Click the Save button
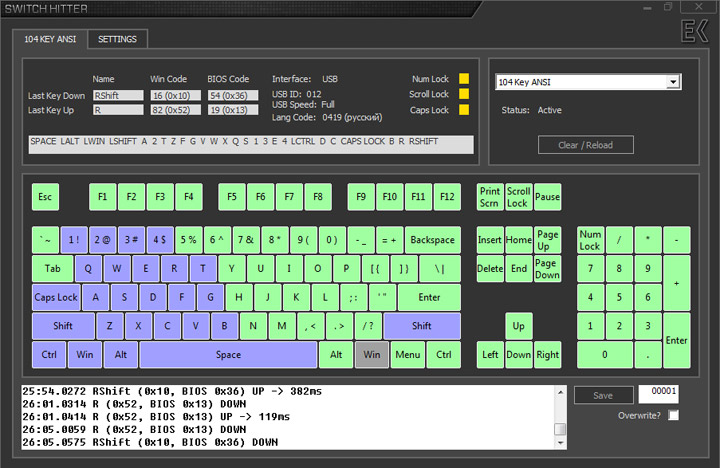 pyautogui.click(x=603, y=395)
